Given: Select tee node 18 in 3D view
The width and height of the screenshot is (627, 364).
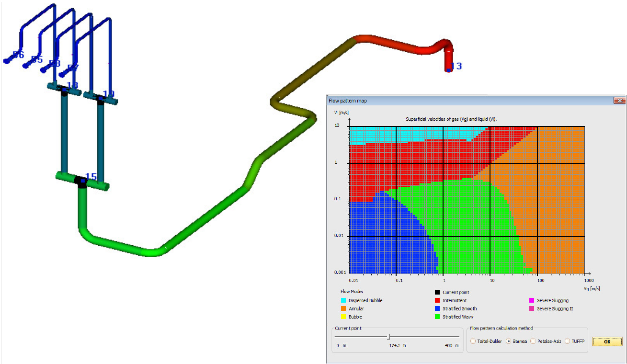Looking at the screenshot, I should (63, 89).
